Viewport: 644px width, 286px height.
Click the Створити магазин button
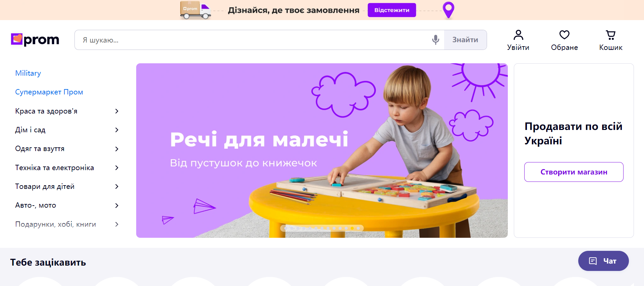(574, 172)
